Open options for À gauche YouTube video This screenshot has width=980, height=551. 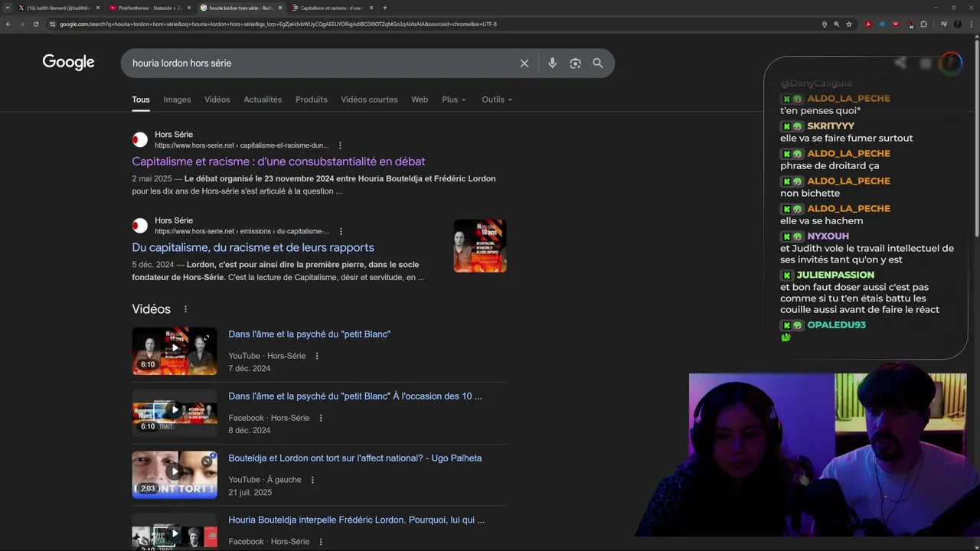pyautogui.click(x=312, y=480)
